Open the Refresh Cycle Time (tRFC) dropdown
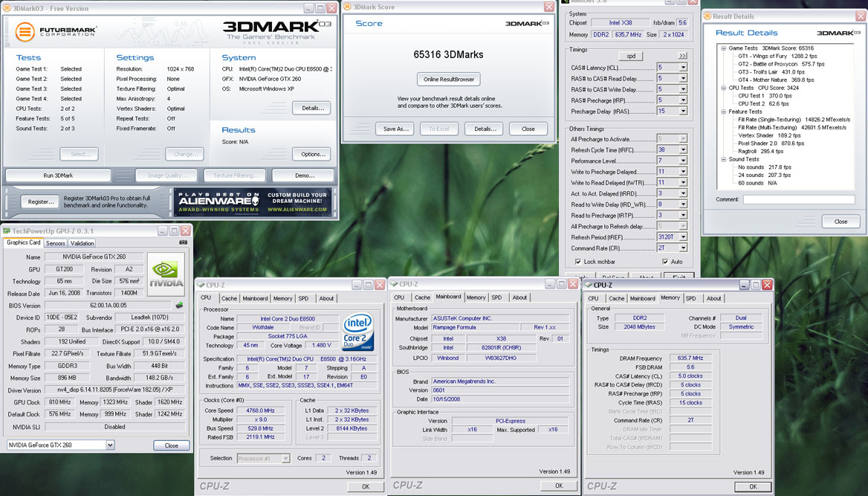Viewport: 868px width, 496px height. coord(683,149)
